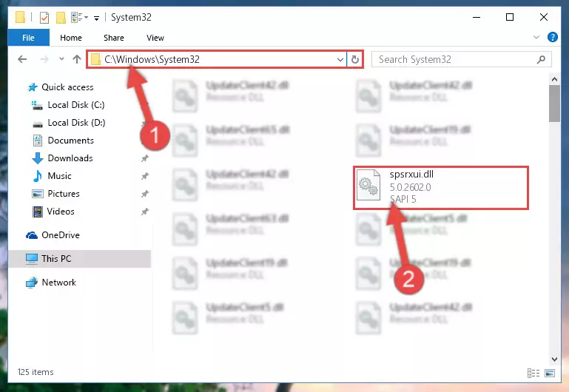569x392 pixels.
Task: Click the 125 items status text
Action: pyautogui.click(x=36, y=372)
